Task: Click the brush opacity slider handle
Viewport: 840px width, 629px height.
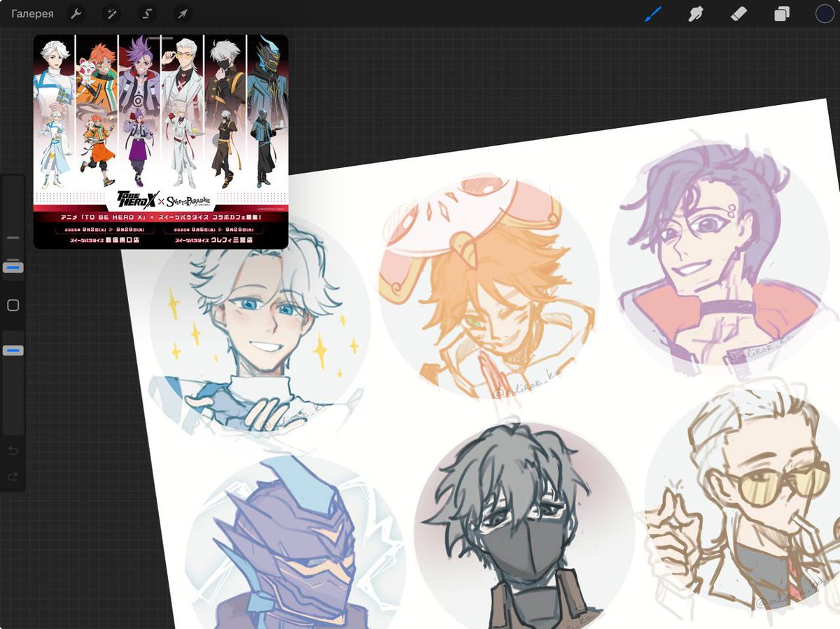Action: [13, 350]
